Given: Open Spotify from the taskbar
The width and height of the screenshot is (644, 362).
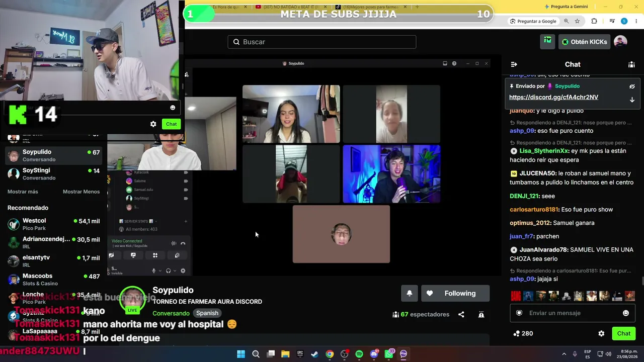Looking at the screenshot, I should (x=359, y=354).
